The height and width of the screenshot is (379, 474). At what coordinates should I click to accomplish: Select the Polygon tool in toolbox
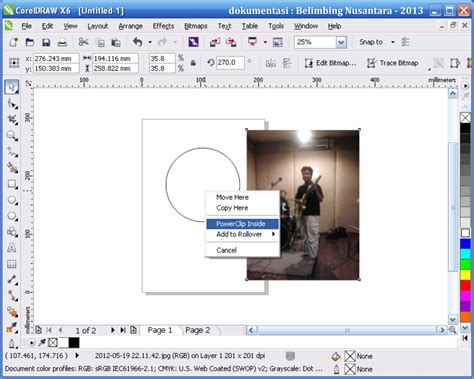click(12, 216)
